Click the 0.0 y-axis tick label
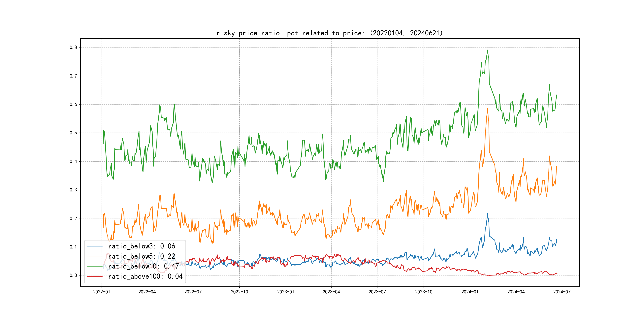This screenshot has height=322, width=644. pos(73,275)
